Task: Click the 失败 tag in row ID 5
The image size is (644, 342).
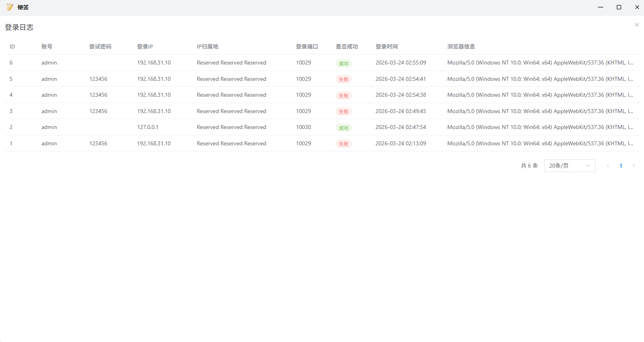Action: 344,79
